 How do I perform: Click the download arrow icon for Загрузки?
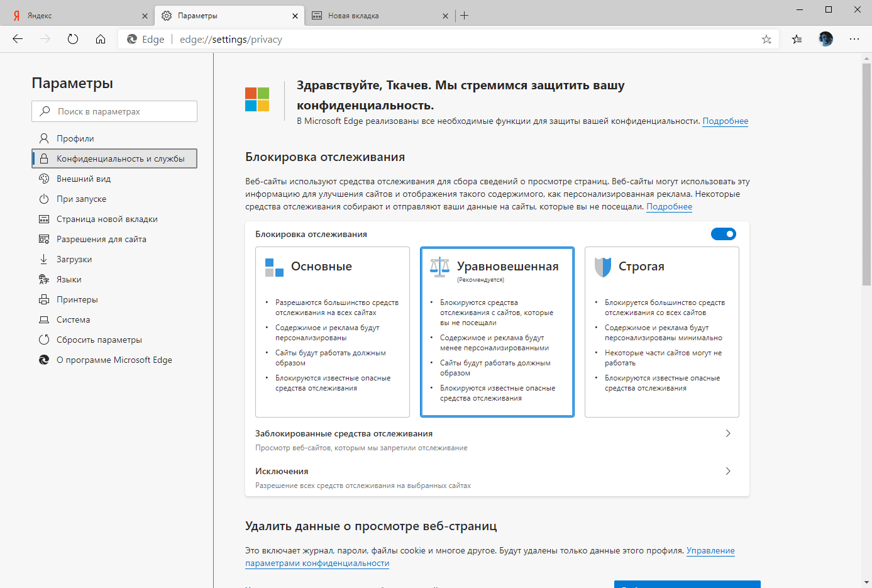coord(44,259)
